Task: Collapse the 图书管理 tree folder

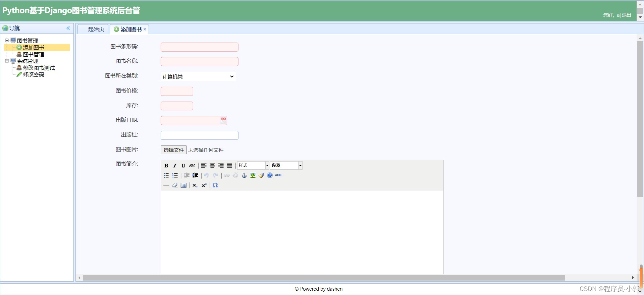Action: tap(7, 41)
